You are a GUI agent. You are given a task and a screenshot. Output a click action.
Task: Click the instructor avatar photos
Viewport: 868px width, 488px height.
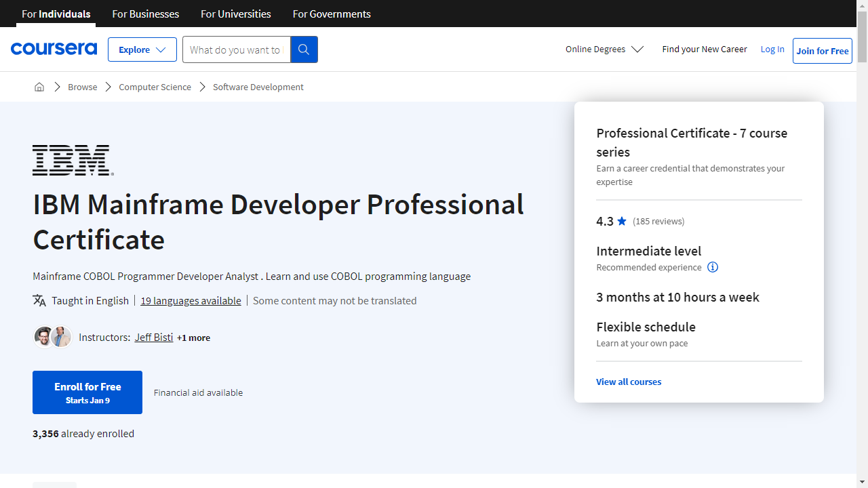(x=53, y=337)
